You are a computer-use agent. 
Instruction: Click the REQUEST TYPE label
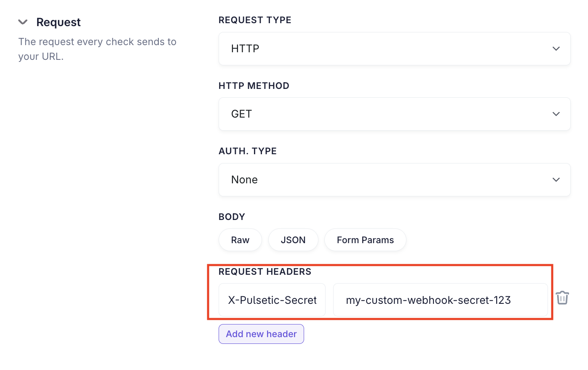coord(255,20)
